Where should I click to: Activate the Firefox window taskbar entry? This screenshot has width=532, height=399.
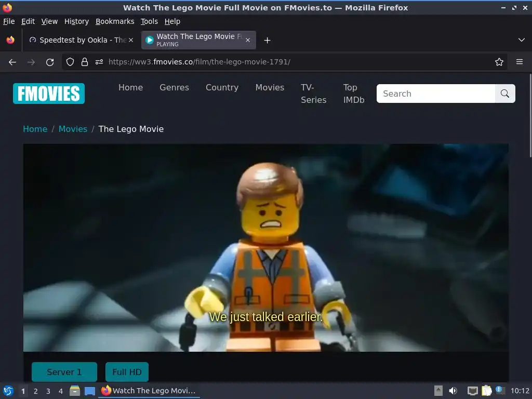tap(149, 391)
